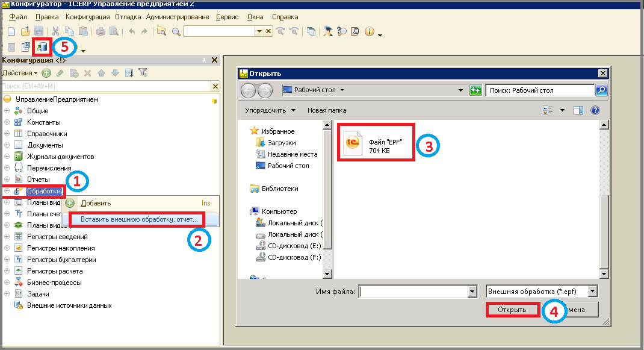Open the view options dropdown arrow in dialog
Screen dimensions: 644x350
(562, 110)
